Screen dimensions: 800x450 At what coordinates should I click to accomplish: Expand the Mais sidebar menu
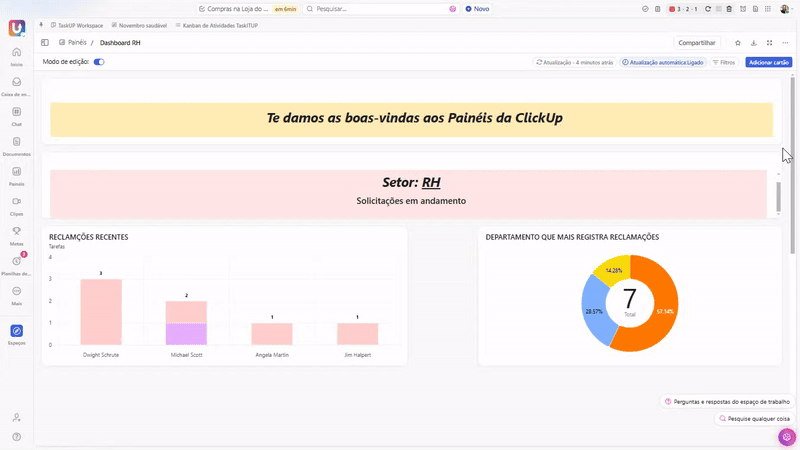click(17, 291)
